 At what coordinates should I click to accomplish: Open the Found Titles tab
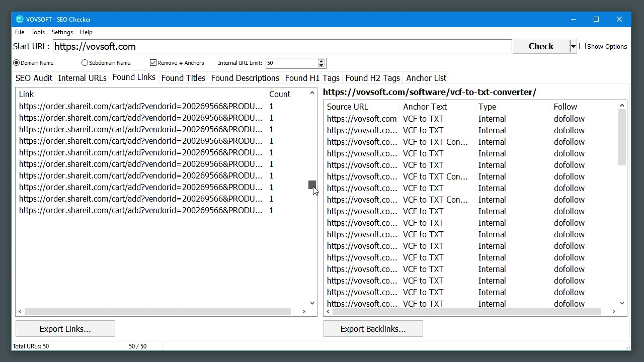coord(183,78)
